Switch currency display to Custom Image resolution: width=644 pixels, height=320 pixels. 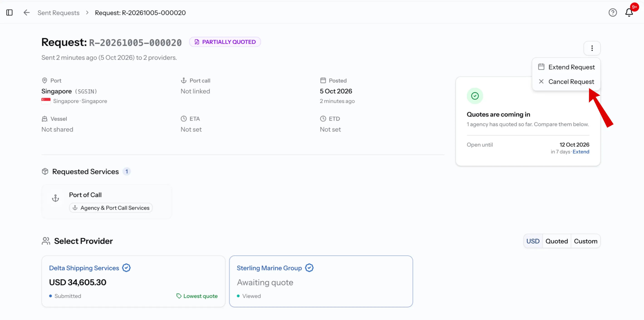[x=585, y=241]
